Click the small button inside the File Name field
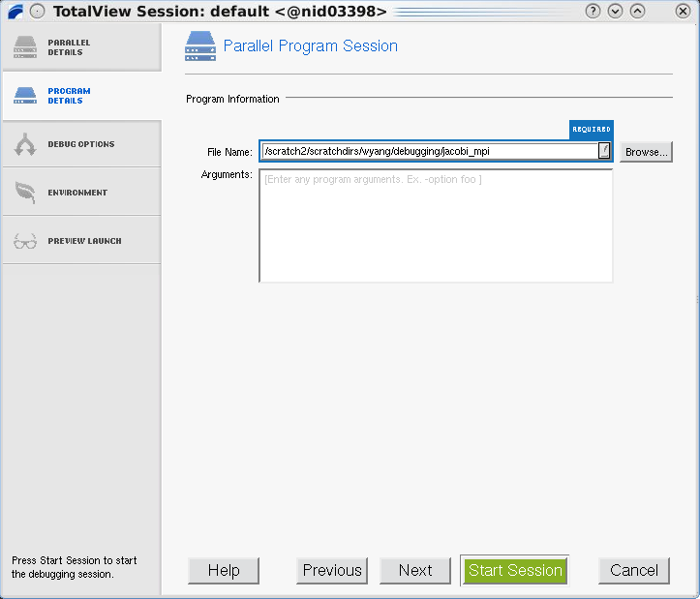The height and width of the screenshot is (599, 700). (x=604, y=151)
